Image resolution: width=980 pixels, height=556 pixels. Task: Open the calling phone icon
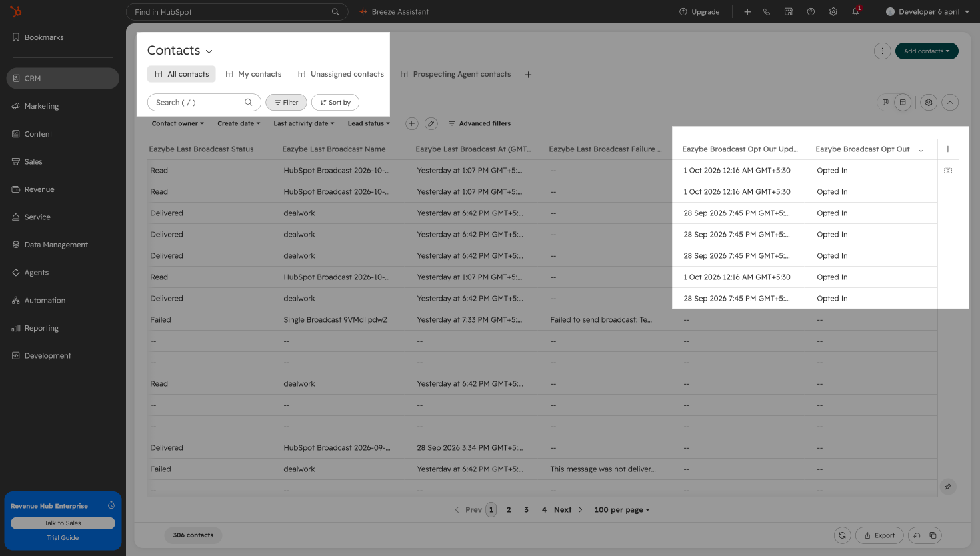(767, 12)
